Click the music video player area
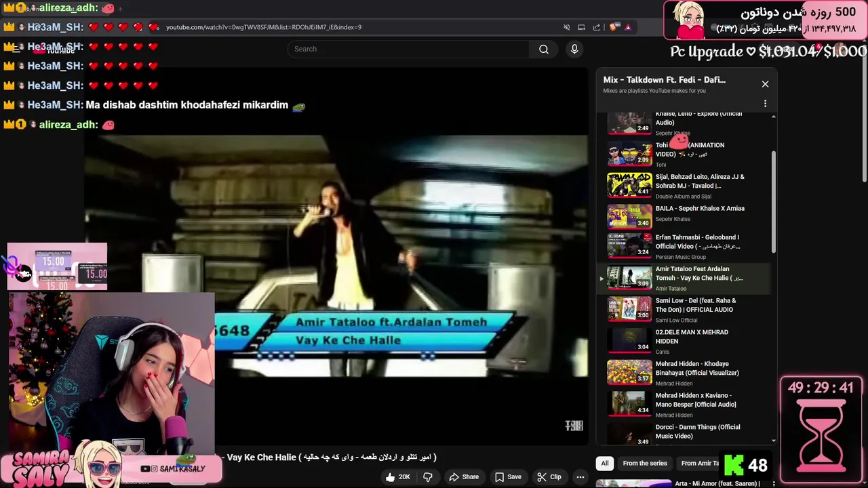Screen dimensions: 868x488 tap(336, 256)
